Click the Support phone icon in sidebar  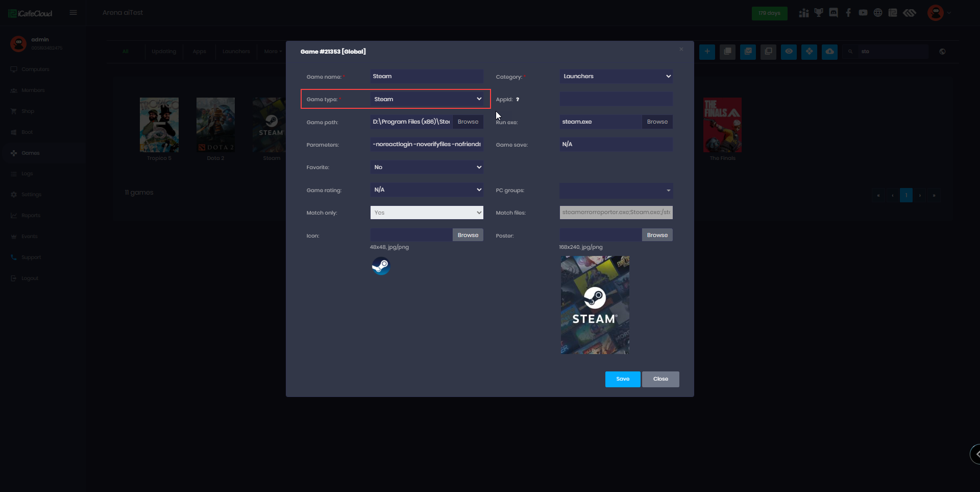click(14, 257)
